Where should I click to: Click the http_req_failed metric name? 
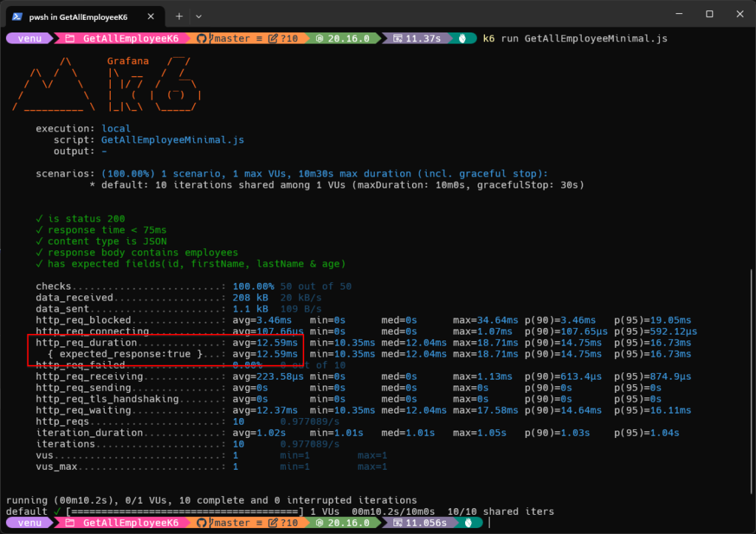click(x=80, y=366)
